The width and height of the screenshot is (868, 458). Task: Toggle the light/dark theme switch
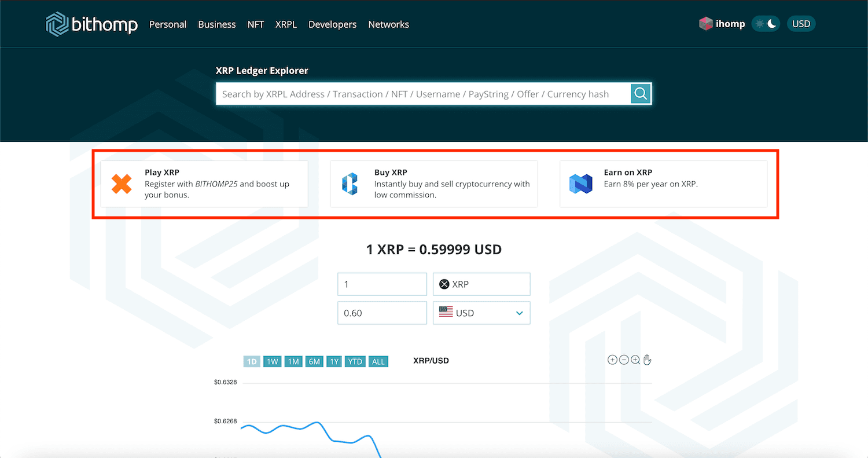point(766,24)
